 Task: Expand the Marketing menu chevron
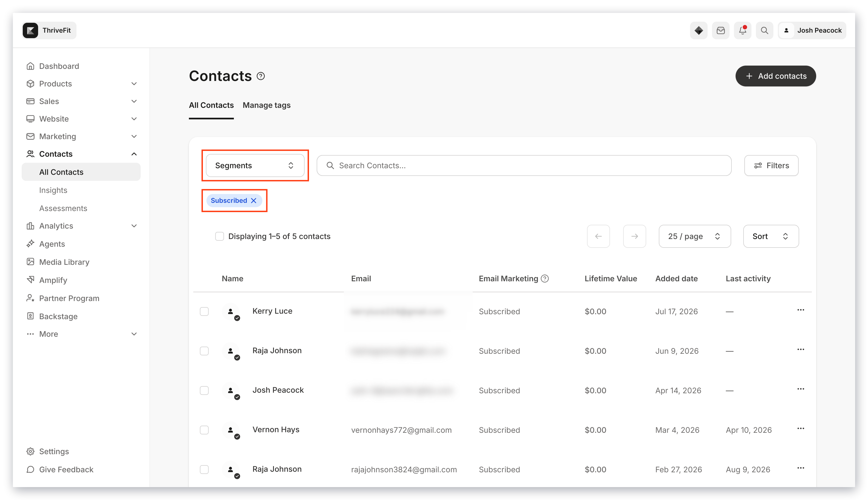134,136
